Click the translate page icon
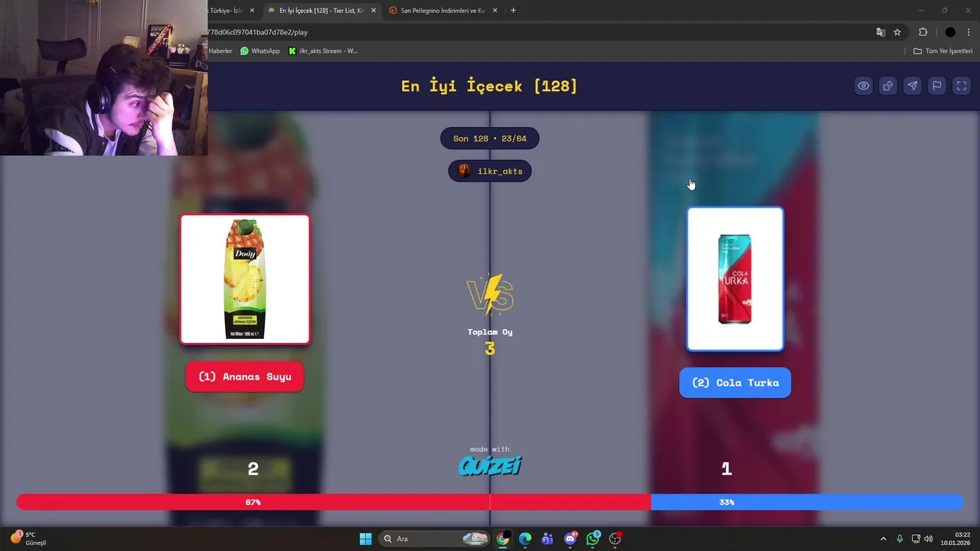 click(x=880, y=32)
